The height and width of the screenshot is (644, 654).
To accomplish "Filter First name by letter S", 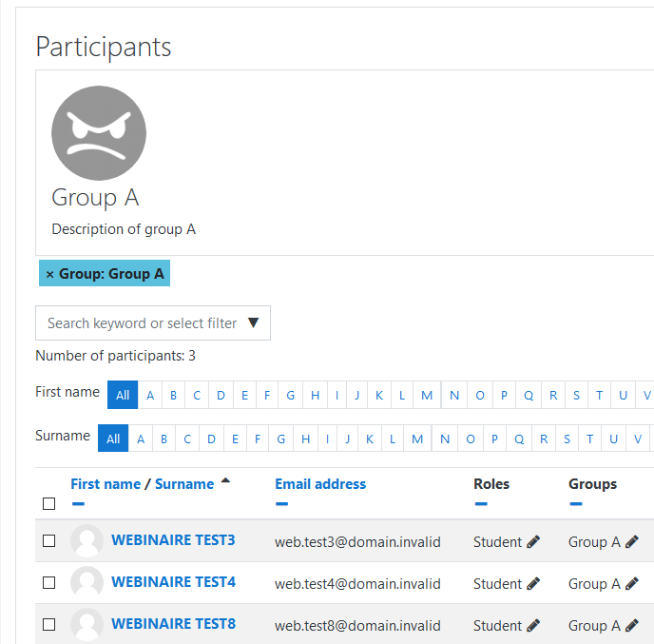I will click(x=576, y=395).
